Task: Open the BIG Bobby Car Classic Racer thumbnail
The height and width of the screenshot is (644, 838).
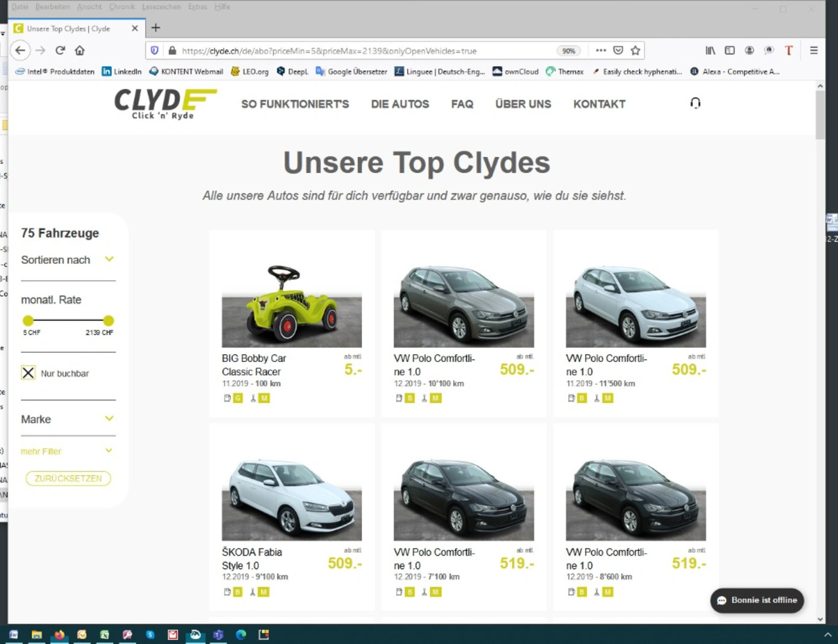Action: [291, 305]
